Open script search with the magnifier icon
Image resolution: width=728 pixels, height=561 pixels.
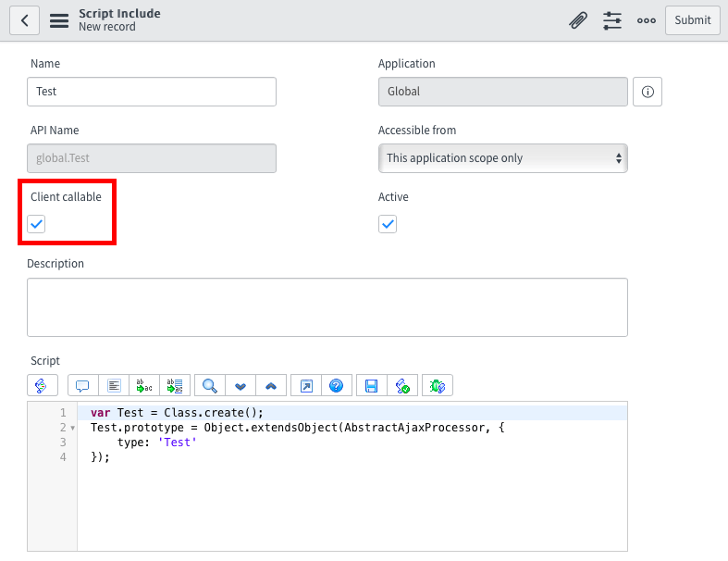210,385
